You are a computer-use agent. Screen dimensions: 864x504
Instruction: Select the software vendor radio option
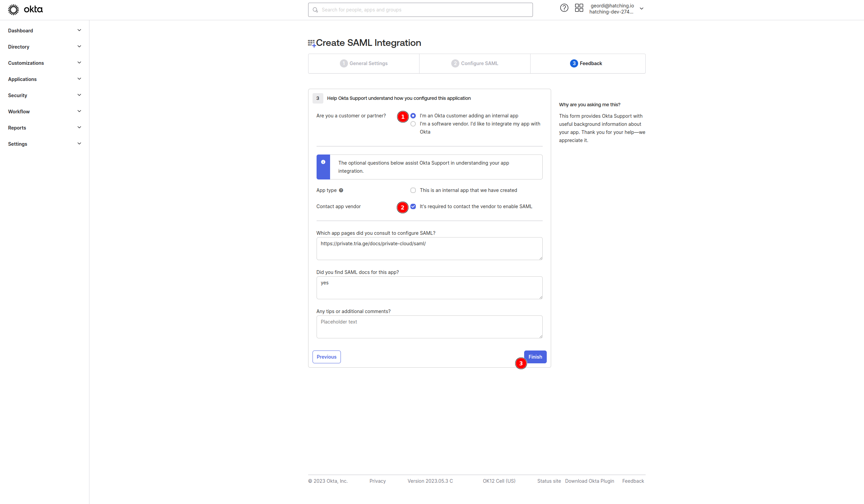(x=413, y=124)
